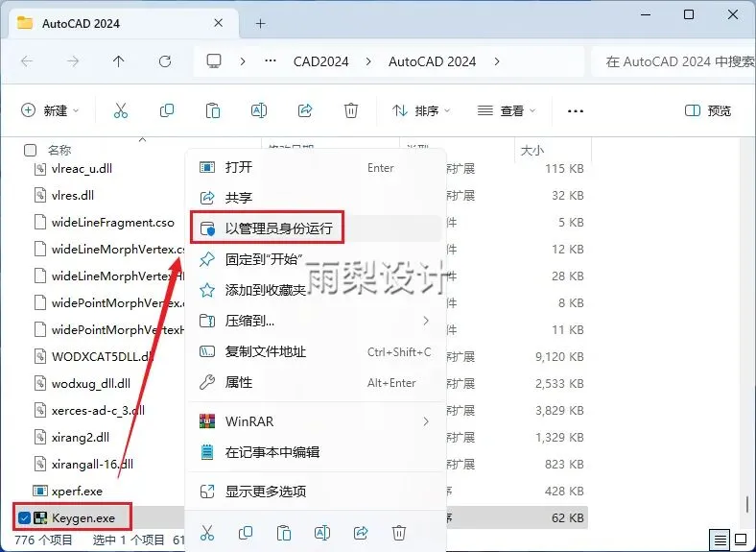The image size is (756, 552).
Task: Open a new tab with plus button
Action: pyautogui.click(x=260, y=23)
